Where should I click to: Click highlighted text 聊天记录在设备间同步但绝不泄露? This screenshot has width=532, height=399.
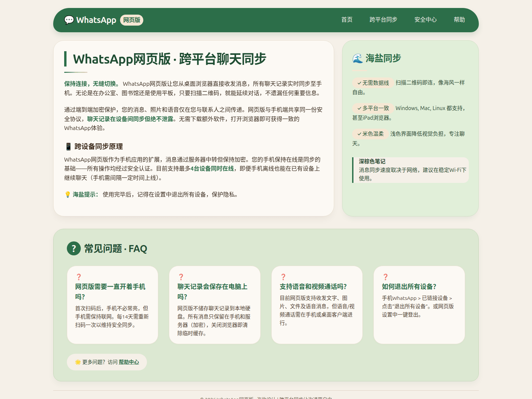tap(130, 119)
